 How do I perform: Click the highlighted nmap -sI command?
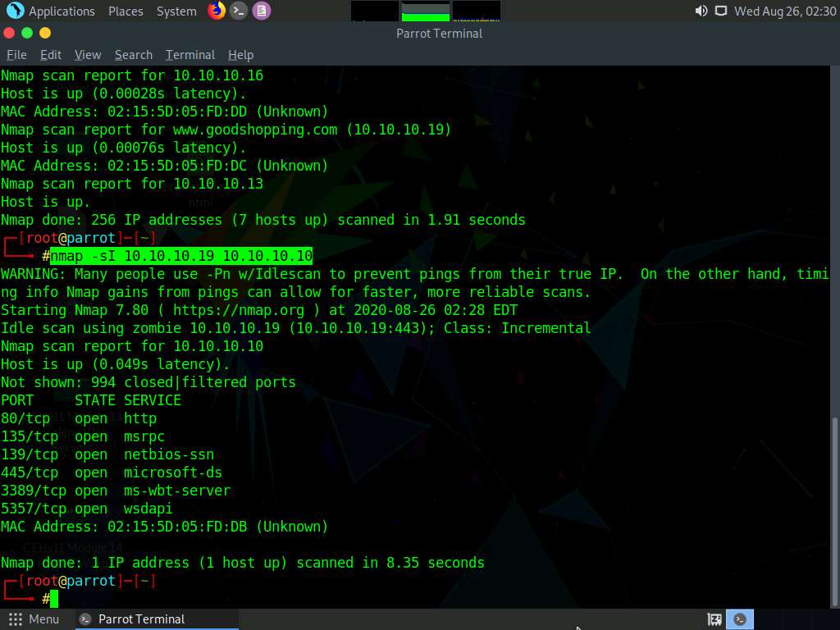pos(181,256)
